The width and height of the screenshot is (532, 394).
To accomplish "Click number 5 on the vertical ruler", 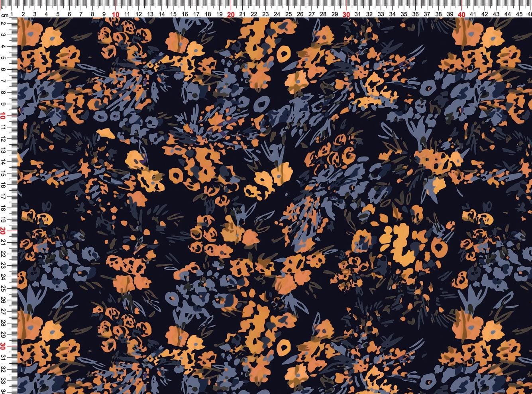I will pyautogui.click(x=3, y=58).
